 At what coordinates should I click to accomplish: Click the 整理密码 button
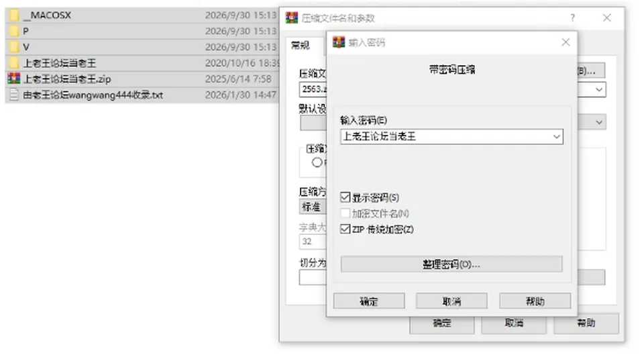pyautogui.click(x=451, y=264)
